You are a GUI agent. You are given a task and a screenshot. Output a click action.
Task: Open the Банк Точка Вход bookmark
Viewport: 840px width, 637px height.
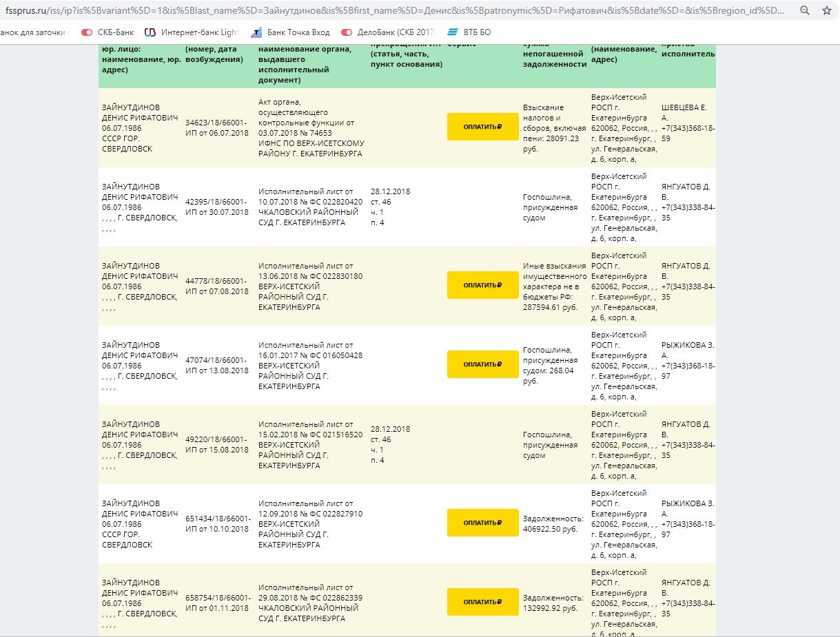[291, 32]
